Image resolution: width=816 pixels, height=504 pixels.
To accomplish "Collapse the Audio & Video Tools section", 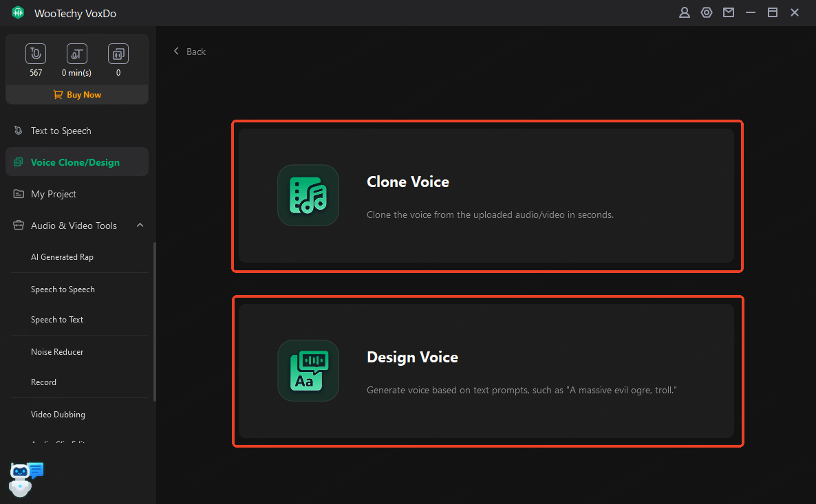I will 140,226.
